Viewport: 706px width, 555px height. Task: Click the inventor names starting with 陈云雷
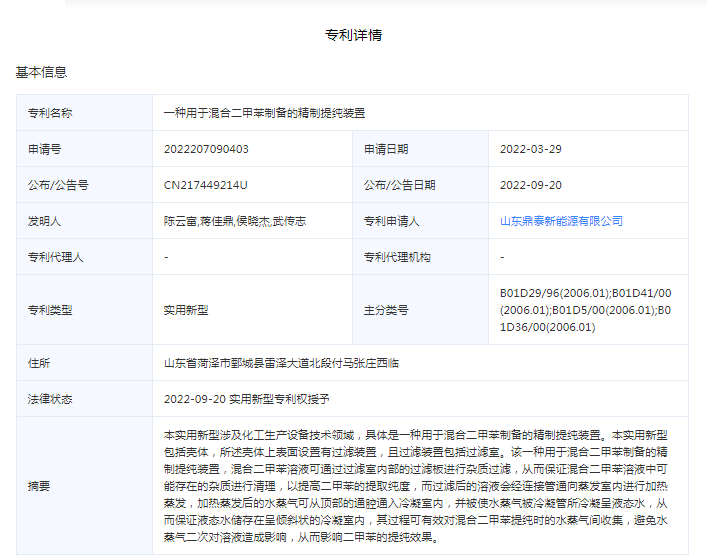[x=234, y=221]
